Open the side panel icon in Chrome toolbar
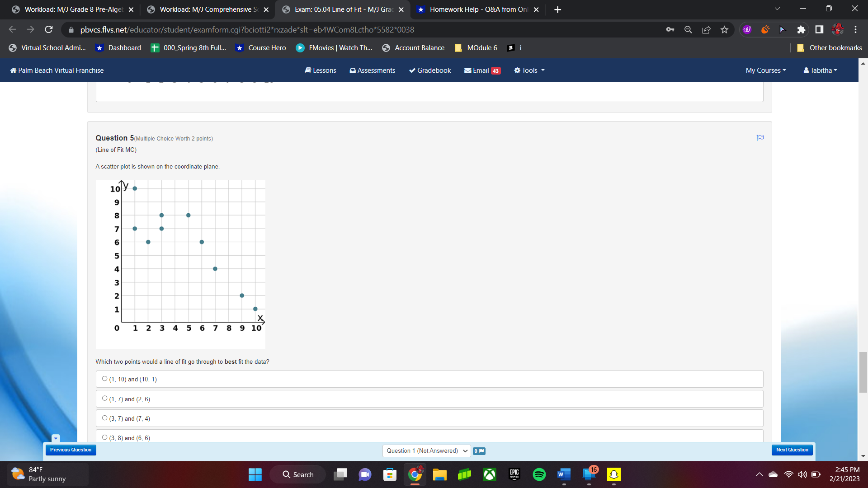The height and width of the screenshot is (488, 868). (819, 30)
